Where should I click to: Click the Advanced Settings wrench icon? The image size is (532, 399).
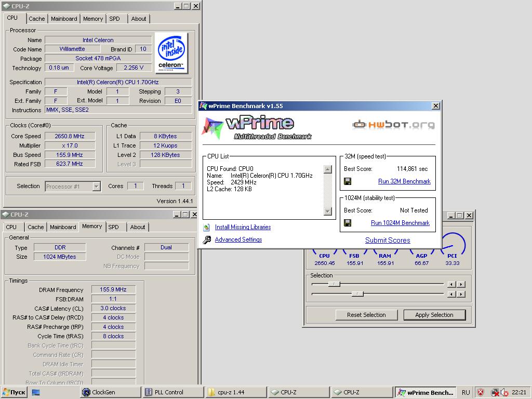coord(207,240)
